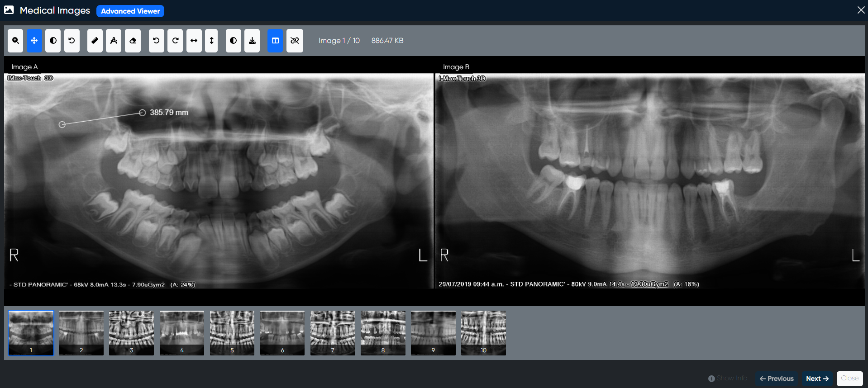Toggle linked image synchronization
Image resolution: width=868 pixels, height=388 pixels.
(x=295, y=41)
